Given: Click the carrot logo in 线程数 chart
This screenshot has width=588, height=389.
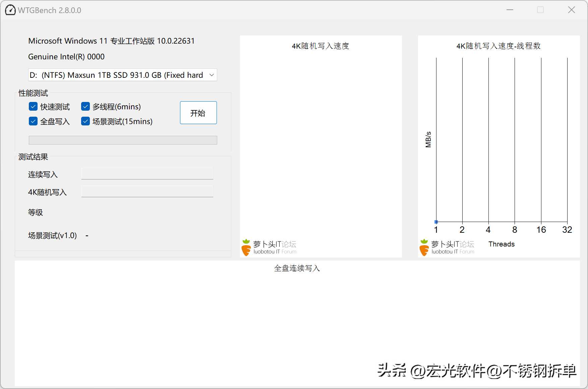Looking at the screenshot, I should coord(424,247).
